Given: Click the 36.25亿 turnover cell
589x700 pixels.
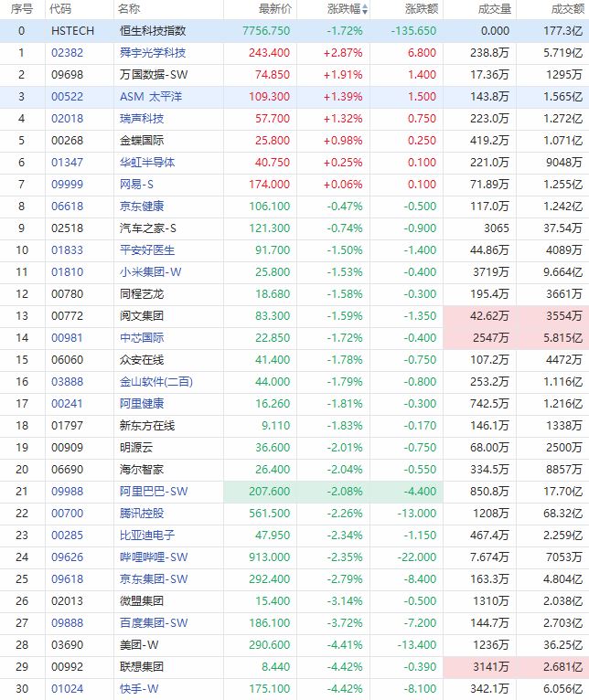Looking at the screenshot, I should (563, 644).
